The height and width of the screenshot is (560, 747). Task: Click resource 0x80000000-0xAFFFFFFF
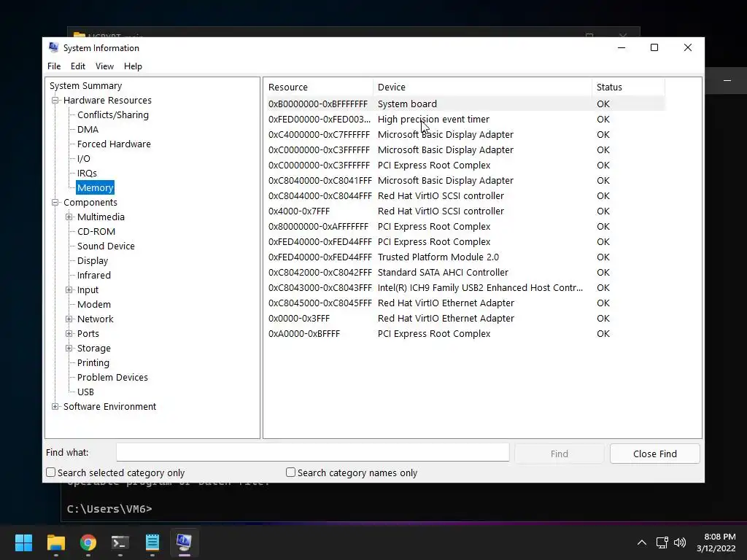[x=318, y=227]
